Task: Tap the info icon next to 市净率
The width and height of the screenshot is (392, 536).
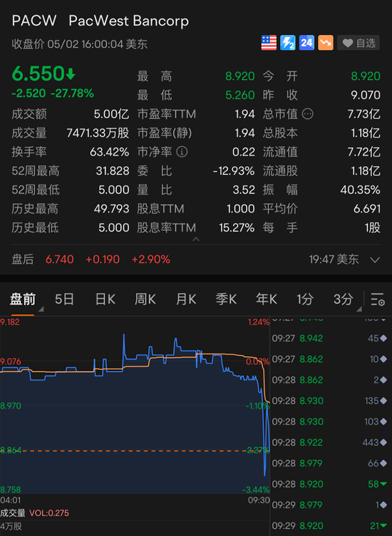Action: [x=182, y=152]
